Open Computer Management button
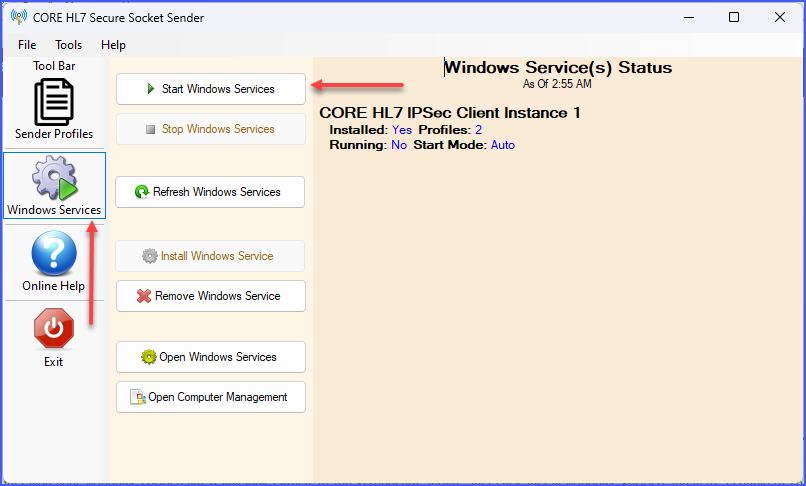The image size is (806, 486). pyautogui.click(x=211, y=397)
